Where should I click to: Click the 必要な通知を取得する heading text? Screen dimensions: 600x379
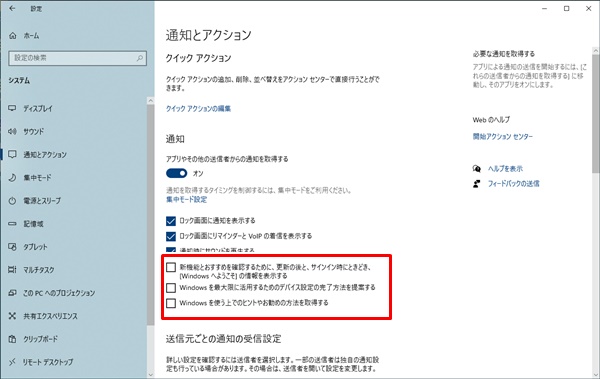[x=504, y=54]
